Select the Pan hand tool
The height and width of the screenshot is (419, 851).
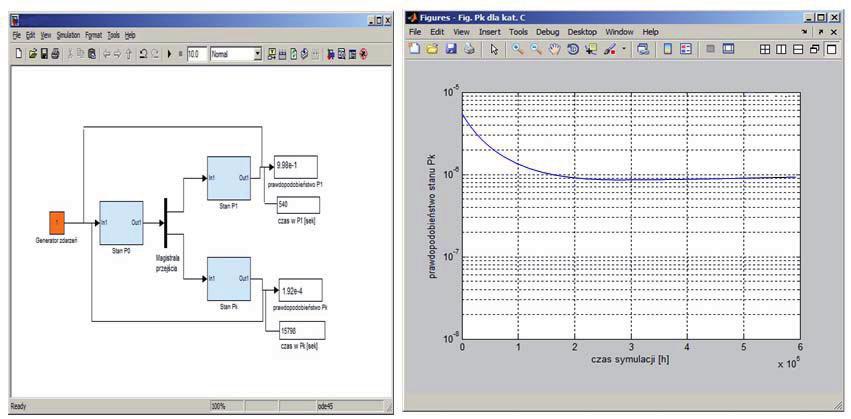point(554,49)
